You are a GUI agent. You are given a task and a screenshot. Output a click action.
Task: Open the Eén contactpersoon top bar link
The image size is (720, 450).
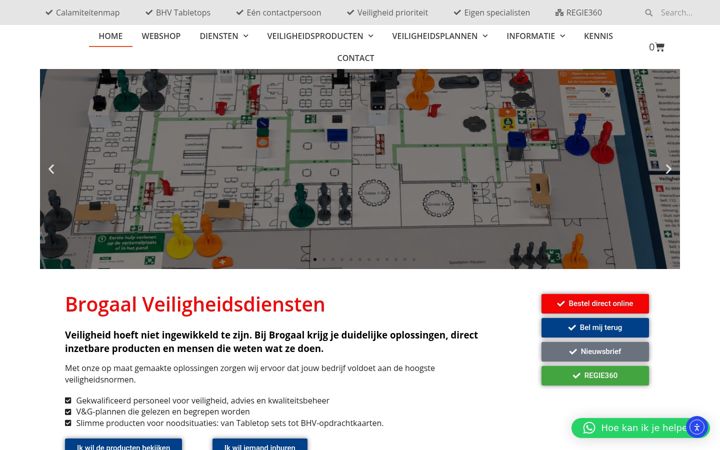[x=284, y=13]
